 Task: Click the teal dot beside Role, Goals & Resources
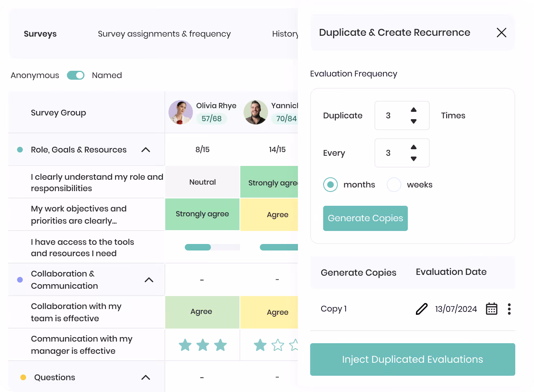pos(20,150)
